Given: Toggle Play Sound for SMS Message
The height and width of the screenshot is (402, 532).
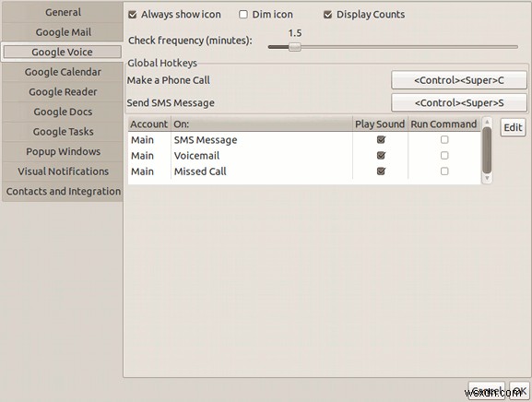Looking at the screenshot, I should (x=381, y=139).
